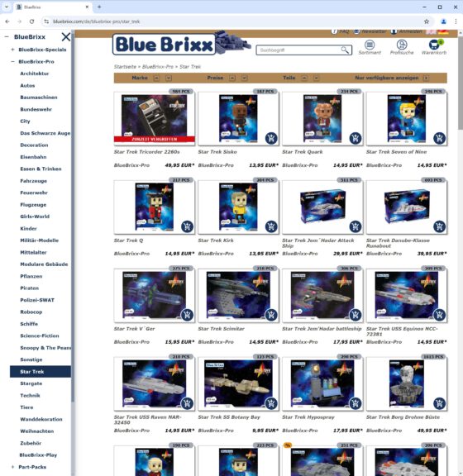The width and height of the screenshot is (463, 476).
Task: Collapse the BlueBrixx-Pro tree node
Action: 12,62
